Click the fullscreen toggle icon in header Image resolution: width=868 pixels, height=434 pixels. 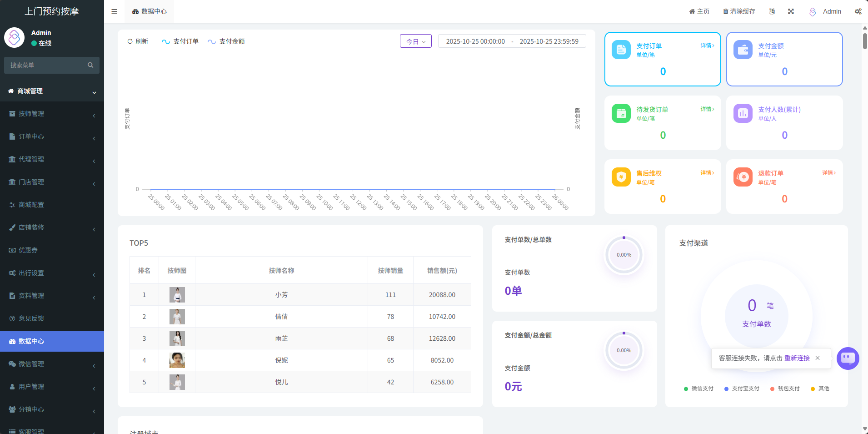coord(791,11)
